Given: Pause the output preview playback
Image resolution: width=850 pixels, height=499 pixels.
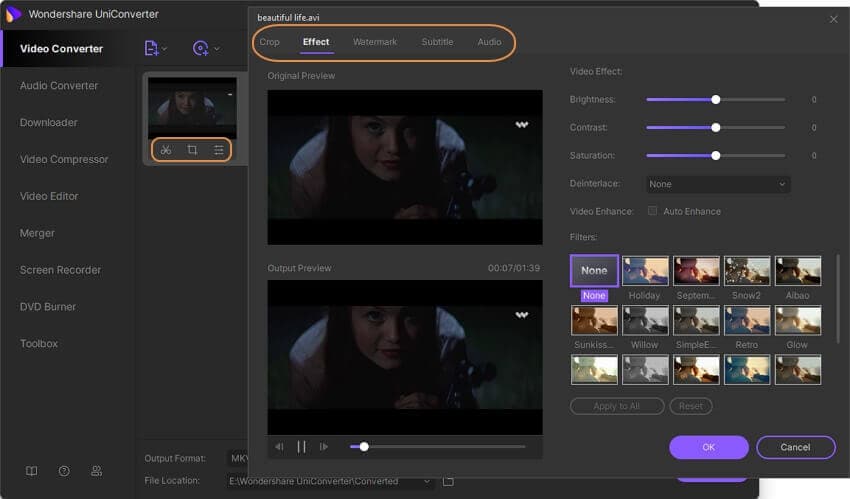Looking at the screenshot, I should coord(301,447).
